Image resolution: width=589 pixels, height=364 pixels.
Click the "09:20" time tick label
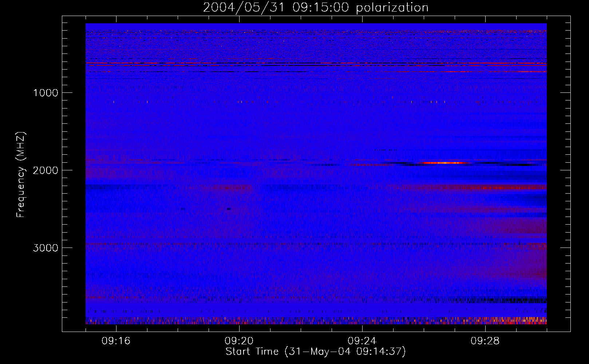pos(239,341)
